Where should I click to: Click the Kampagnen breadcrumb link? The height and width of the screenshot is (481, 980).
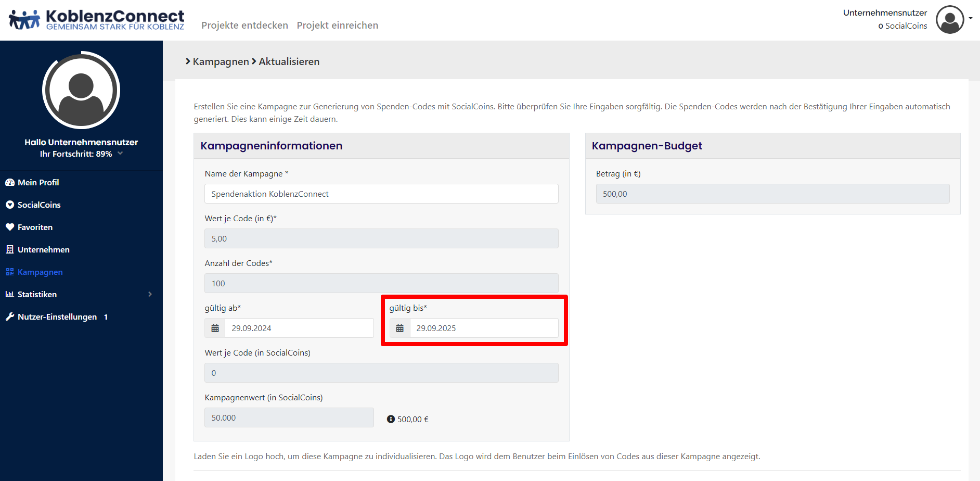[x=221, y=61]
